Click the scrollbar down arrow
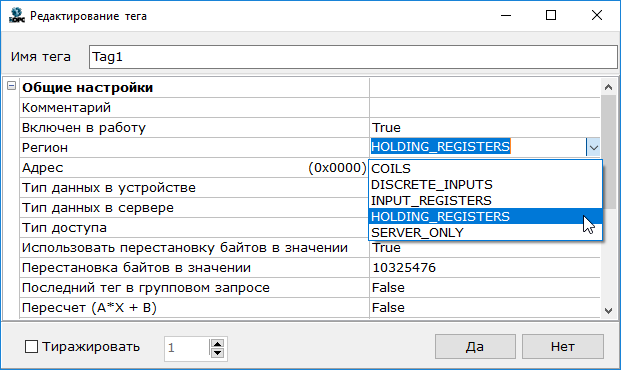 click(x=609, y=311)
